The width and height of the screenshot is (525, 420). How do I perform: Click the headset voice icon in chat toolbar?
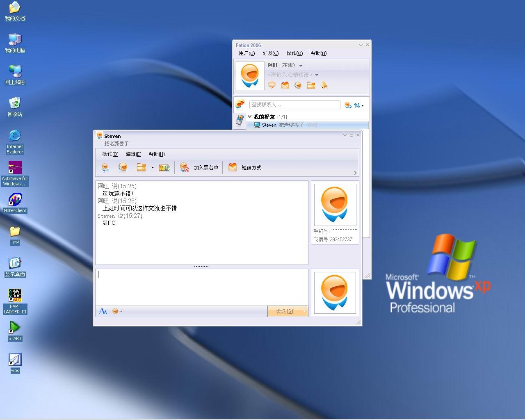(x=123, y=167)
